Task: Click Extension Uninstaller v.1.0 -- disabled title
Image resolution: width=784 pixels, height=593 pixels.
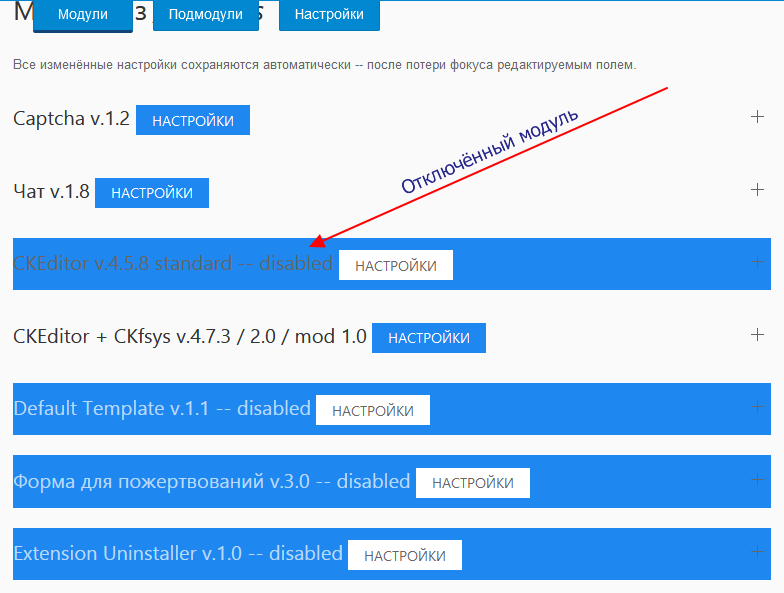Action: point(178,554)
